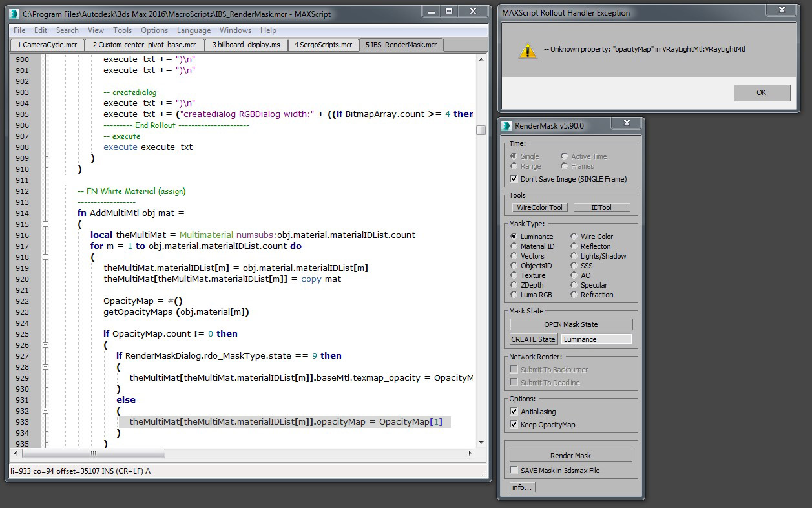Click the Luminance state name field
The height and width of the screenshot is (508, 812).
point(596,339)
